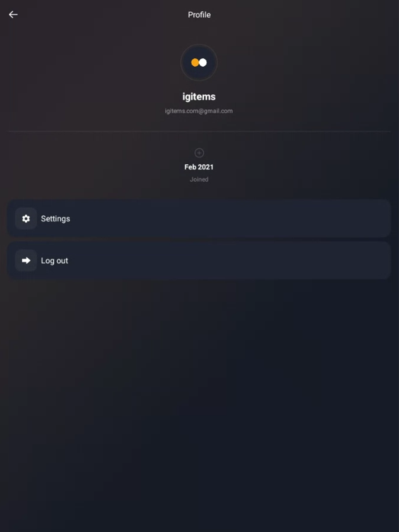Go back using the top-left arrow
Viewport: 399px width, 532px height.
(x=13, y=15)
